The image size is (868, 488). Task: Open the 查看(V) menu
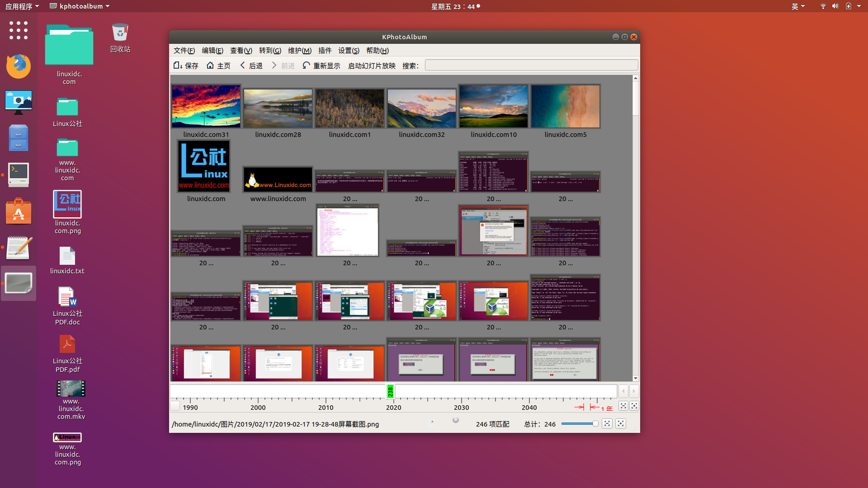pyautogui.click(x=241, y=51)
